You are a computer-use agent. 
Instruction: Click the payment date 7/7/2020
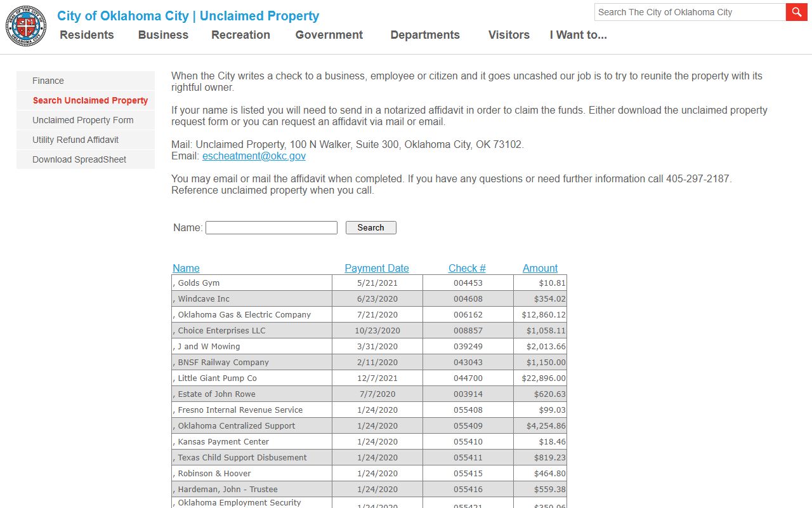(377, 394)
